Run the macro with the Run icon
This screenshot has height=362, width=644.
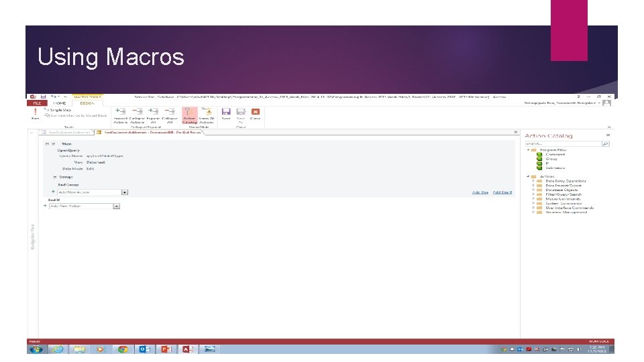[36, 114]
